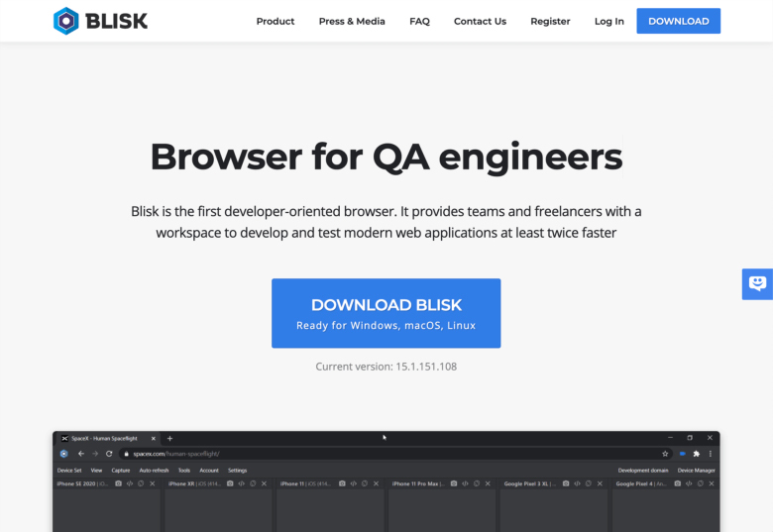The width and height of the screenshot is (773, 532).
Task: Open iPhone 11 Pro Max devtools code icon
Action: coord(465,483)
